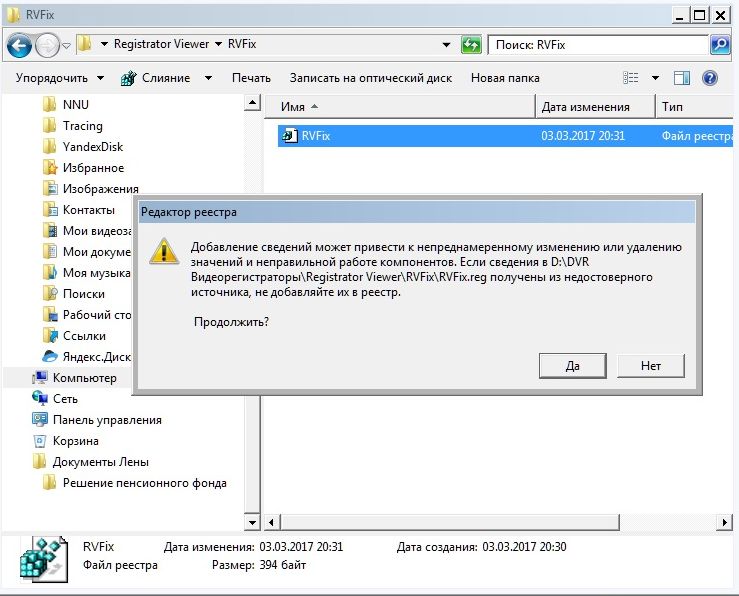Click the search magnifier icon
Image resolution: width=739 pixels, height=596 pixels.
coord(720,45)
